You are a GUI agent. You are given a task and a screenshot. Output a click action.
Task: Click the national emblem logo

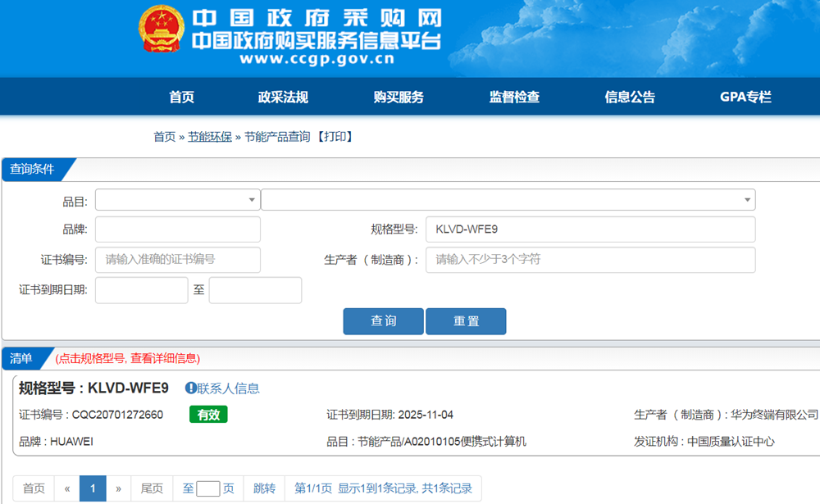pos(162,34)
